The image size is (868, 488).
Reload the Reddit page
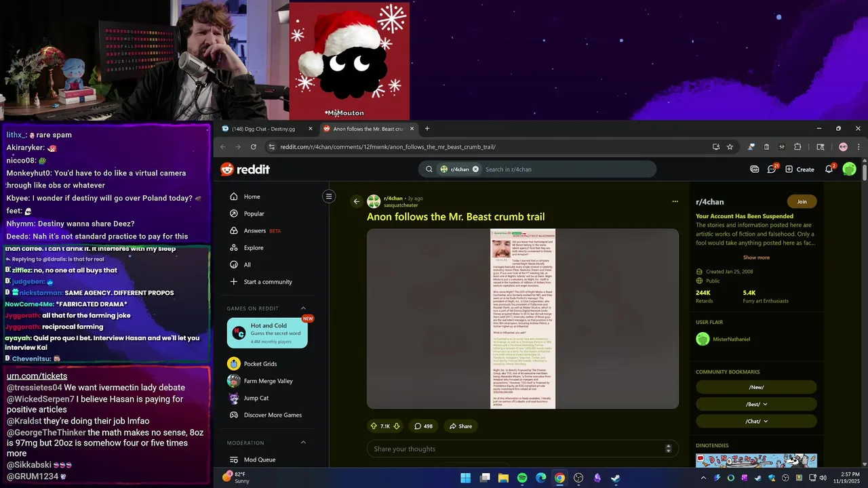(254, 146)
